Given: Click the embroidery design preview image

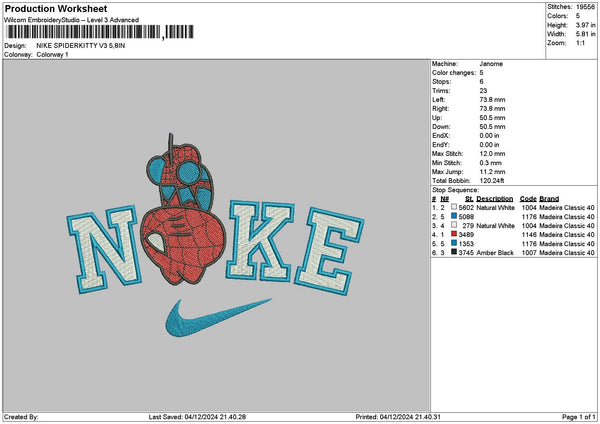Looking at the screenshot, I should point(215,235).
